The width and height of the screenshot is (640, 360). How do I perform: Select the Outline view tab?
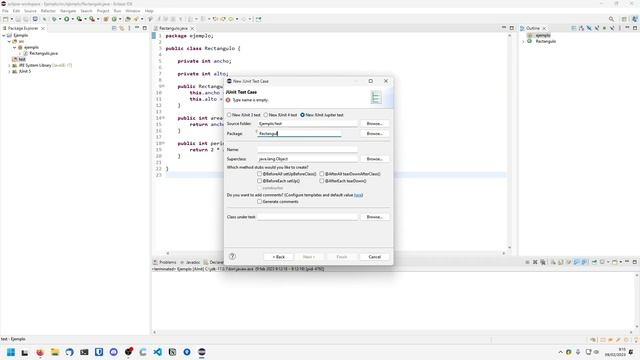[x=532, y=28]
